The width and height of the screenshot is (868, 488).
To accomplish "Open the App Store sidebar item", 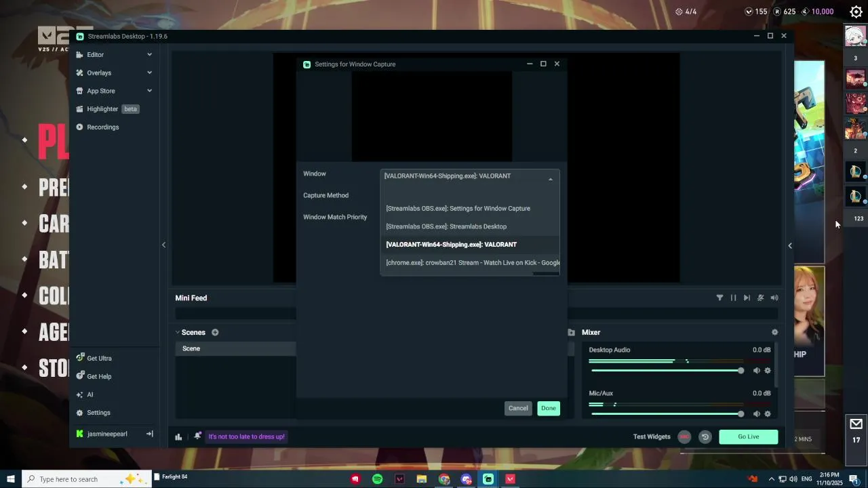I will point(101,91).
